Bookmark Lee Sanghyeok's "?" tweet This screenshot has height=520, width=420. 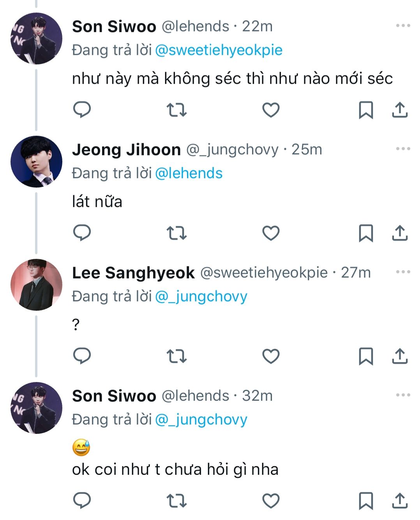[365, 356]
